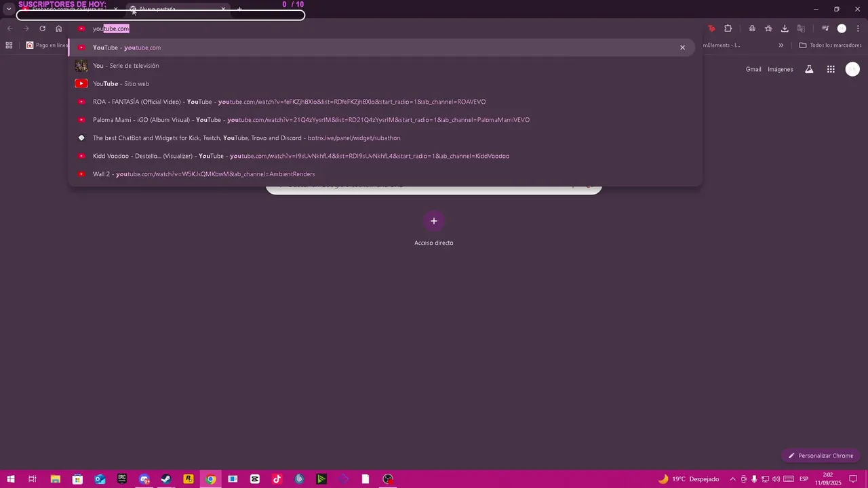Close the Nueva pestaña tab
This screenshot has height=488, width=868.
click(223, 9)
